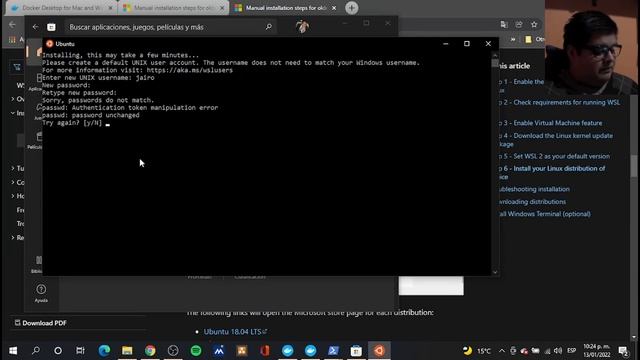Open the Ayuda help icon in Store sidebar
Image resolution: width=640 pixels, height=360 pixels.
point(41,293)
